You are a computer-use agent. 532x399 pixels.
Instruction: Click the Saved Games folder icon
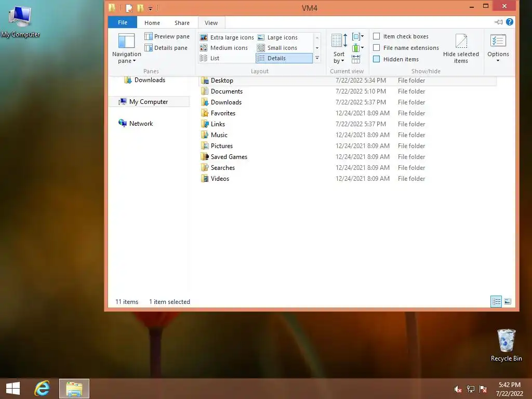coord(205,157)
